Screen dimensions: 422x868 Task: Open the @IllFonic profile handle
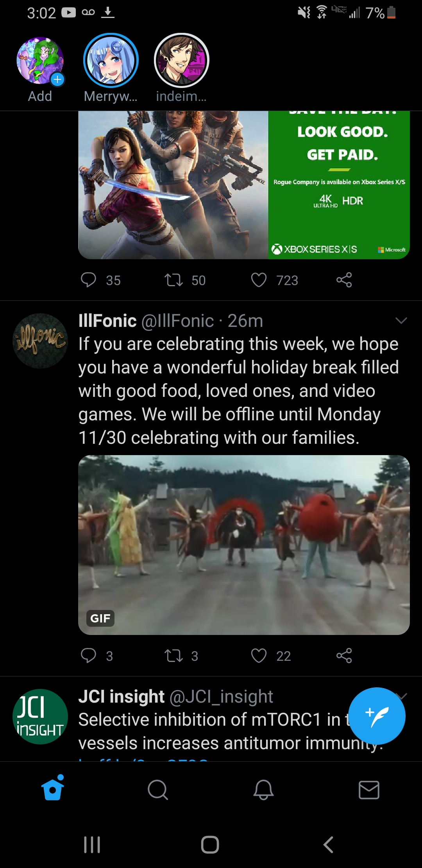177,321
